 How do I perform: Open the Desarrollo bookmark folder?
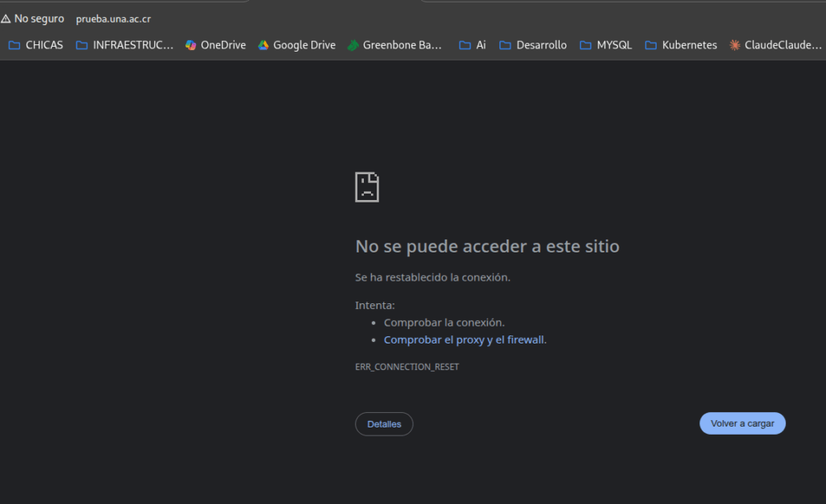532,45
